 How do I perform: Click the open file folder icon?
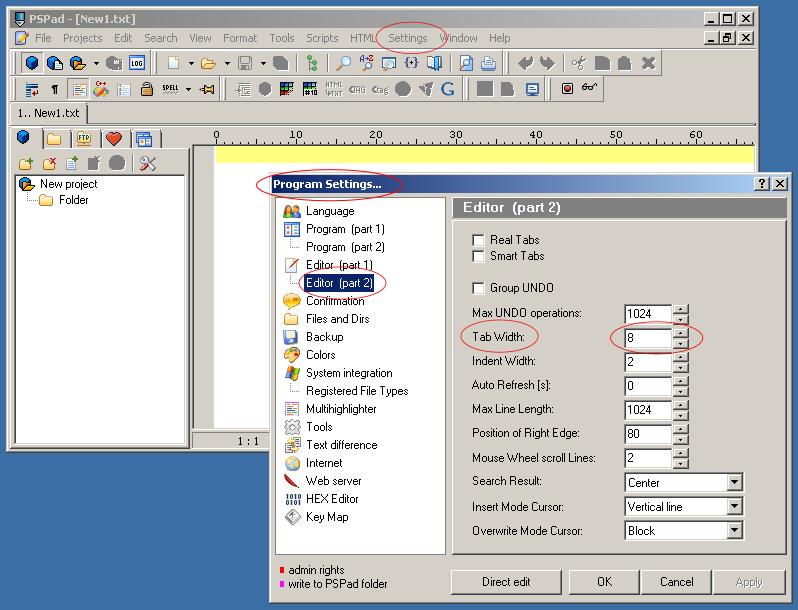pyautogui.click(x=208, y=63)
